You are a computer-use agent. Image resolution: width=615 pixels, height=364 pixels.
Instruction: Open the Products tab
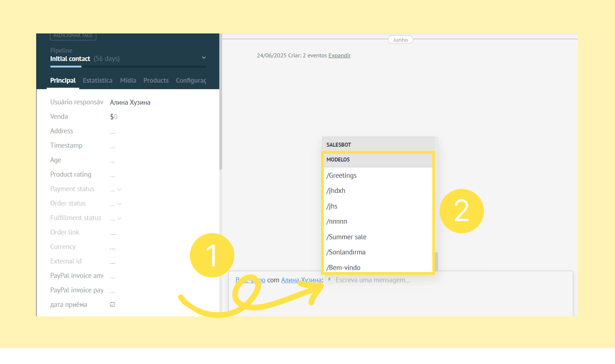[x=156, y=80]
